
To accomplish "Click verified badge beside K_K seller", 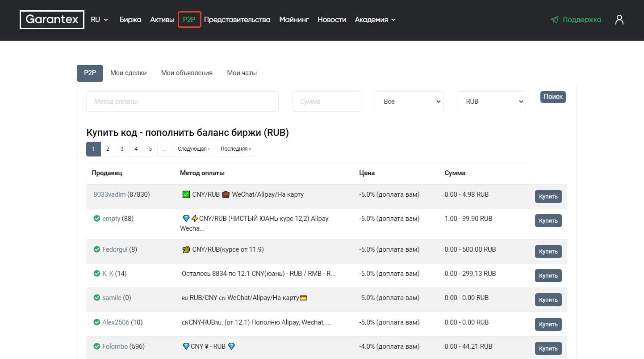I will pyautogui.click(x=96, y=274).
